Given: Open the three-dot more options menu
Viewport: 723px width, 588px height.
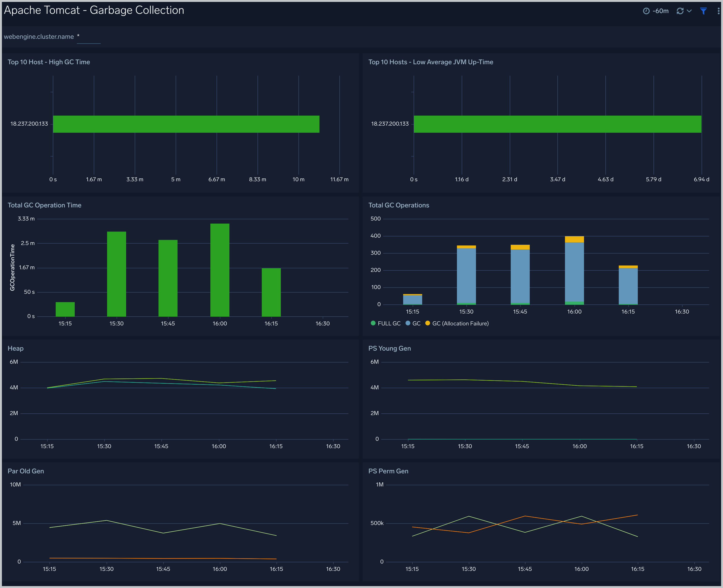Looking at the screenshot, I should 718,11.
